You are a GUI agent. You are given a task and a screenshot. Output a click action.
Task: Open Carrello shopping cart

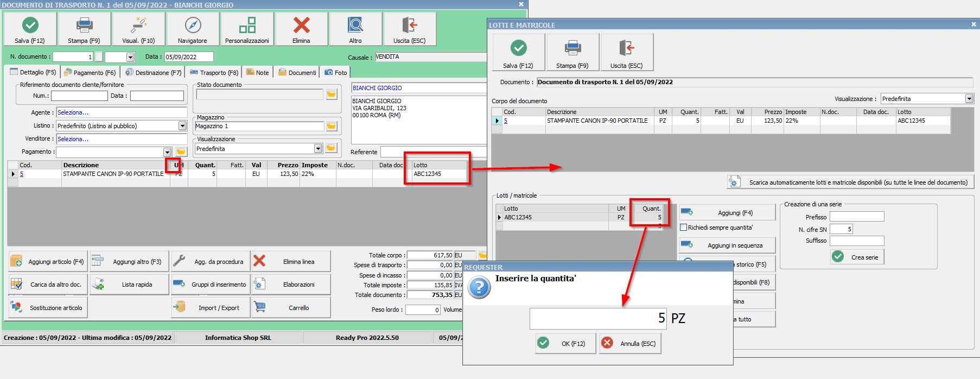click(x=291, y=308)
